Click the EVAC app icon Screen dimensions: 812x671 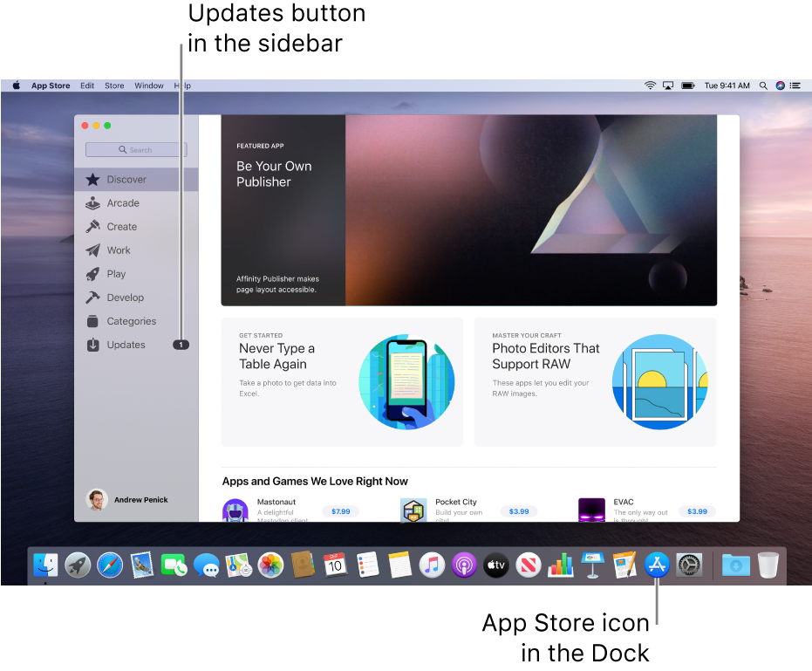tap(591, 510)
